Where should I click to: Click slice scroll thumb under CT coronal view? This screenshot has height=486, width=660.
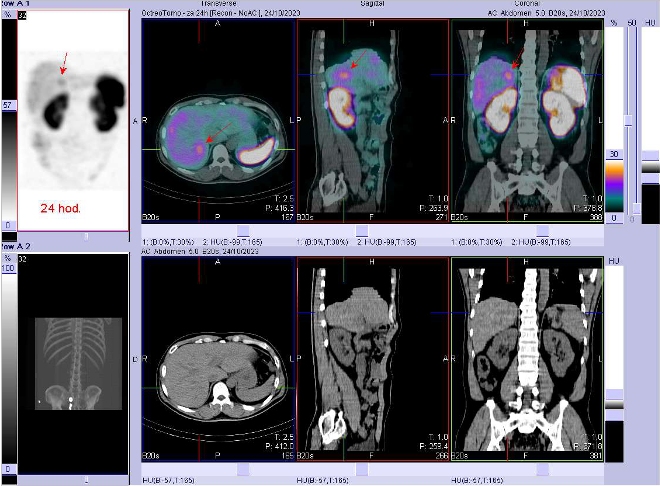point(543,469)
